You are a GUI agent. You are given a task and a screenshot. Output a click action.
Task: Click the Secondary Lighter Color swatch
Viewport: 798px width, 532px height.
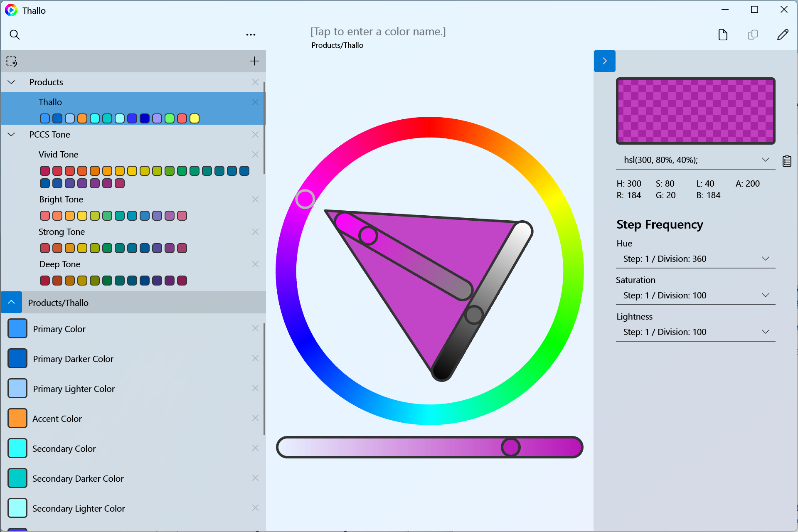pyautogui.click(x=17, y=508)
